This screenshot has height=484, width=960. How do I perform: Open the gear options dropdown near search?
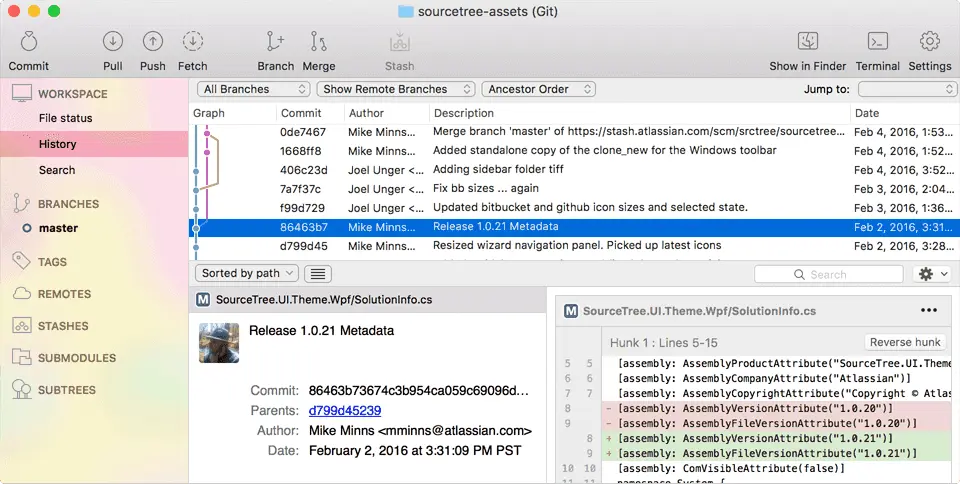[933, 274]
